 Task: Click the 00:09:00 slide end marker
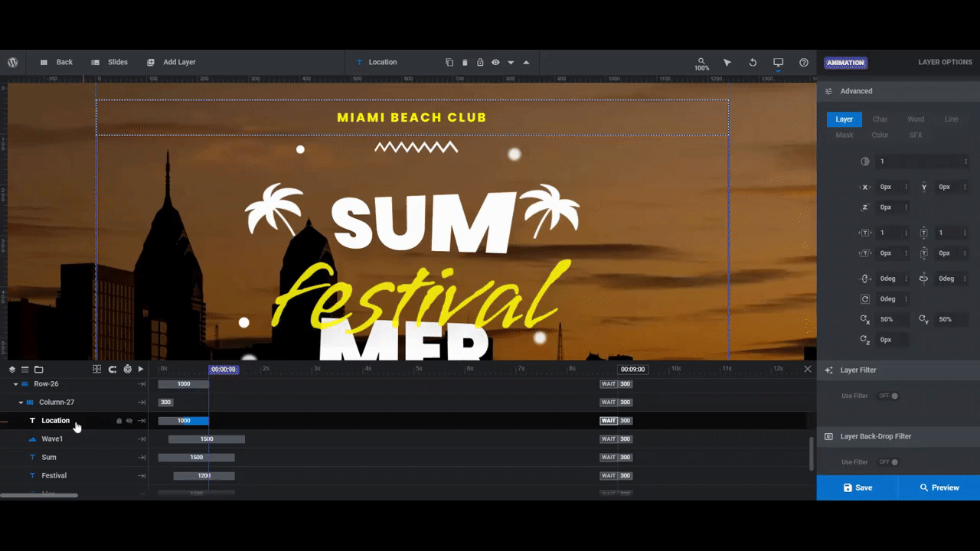coord(632,369)
